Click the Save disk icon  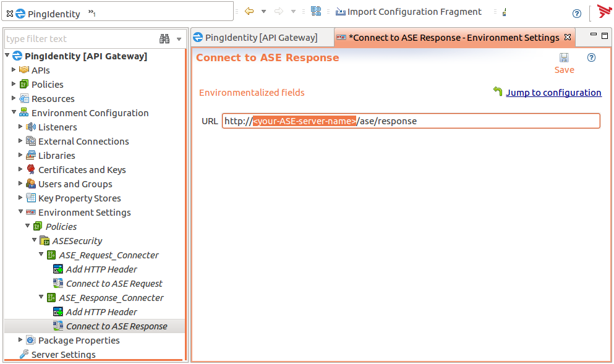pos(564,57)
